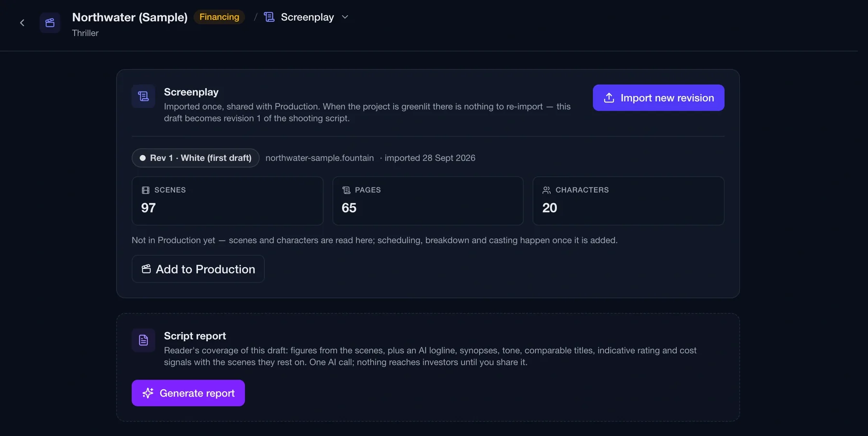Screen dimensions: 868x436
Task: Click the Generate report button
Action: (x=188, y=393)
